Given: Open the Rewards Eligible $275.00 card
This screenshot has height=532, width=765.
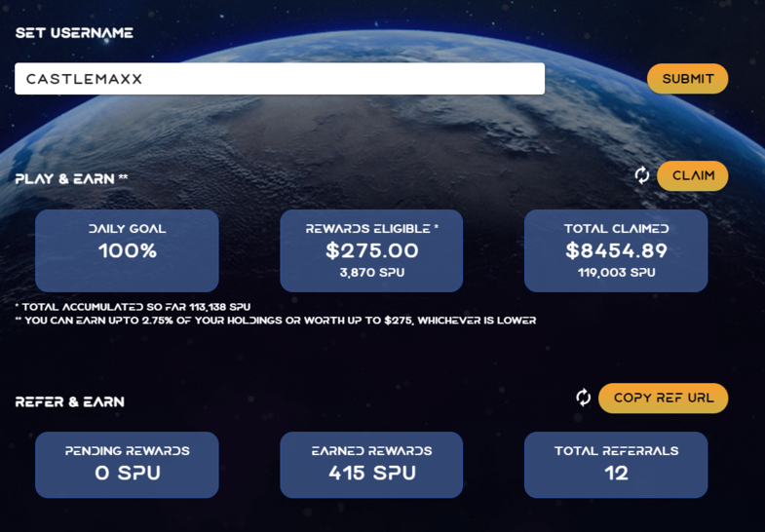Looking at the screenshot, I should tap(371, 250).
